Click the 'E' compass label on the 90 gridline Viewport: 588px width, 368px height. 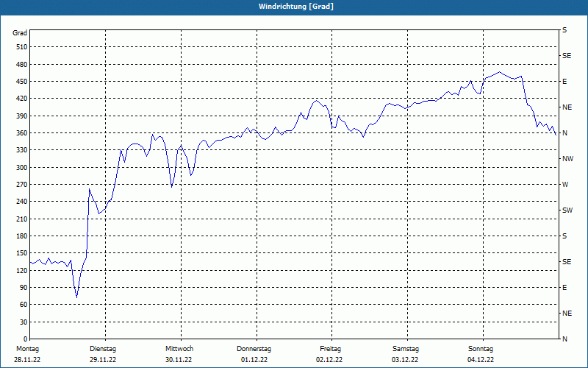[x=564, y=288]
